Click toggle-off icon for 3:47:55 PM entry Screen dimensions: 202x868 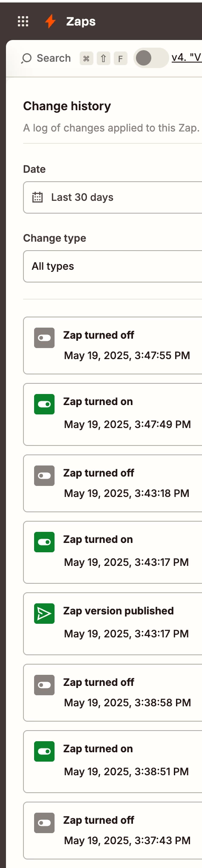[x=44, y=338]
